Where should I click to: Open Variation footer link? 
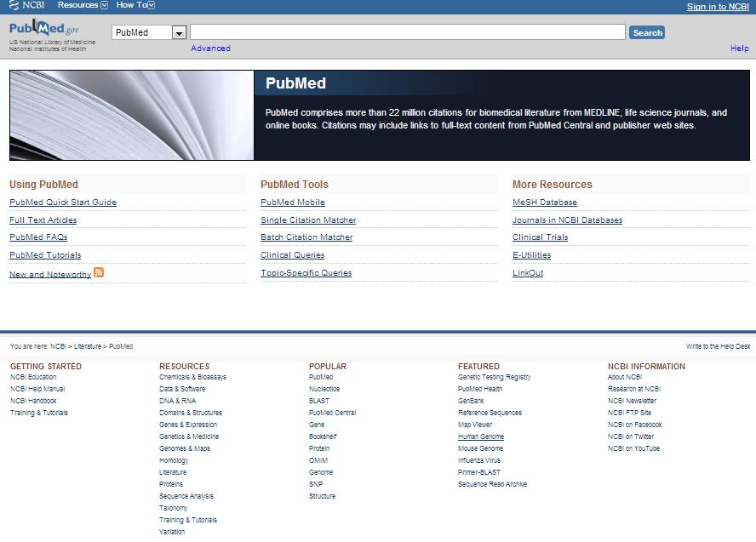pyautogui.click(x=172, y=532)
